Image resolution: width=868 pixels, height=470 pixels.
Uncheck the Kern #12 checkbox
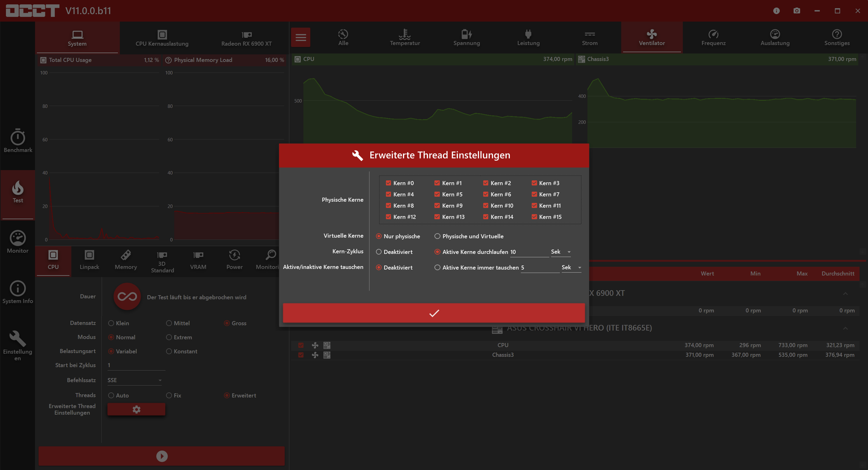388,217
